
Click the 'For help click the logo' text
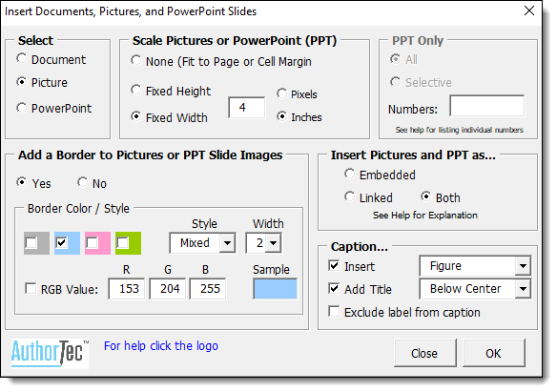coord(161,346)
